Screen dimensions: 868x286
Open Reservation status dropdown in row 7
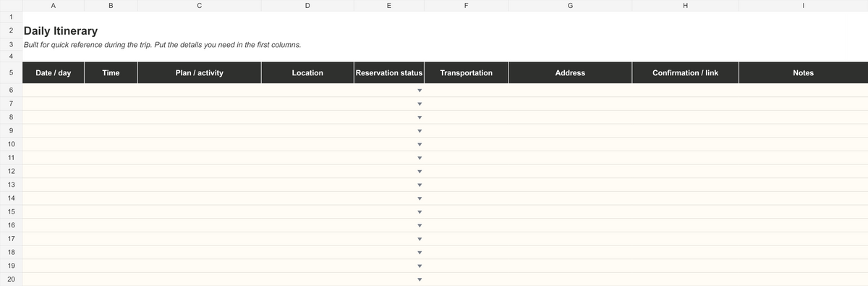[x=419, y=104]
